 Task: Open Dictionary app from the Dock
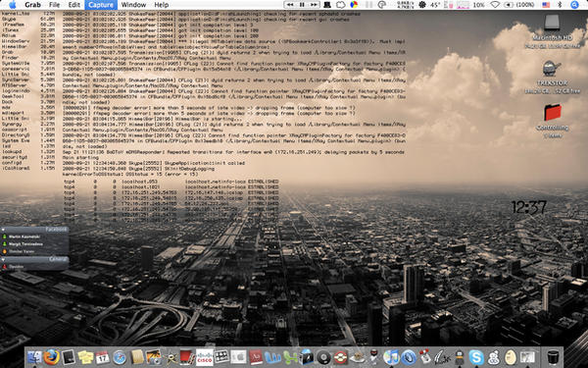(256, 357)
